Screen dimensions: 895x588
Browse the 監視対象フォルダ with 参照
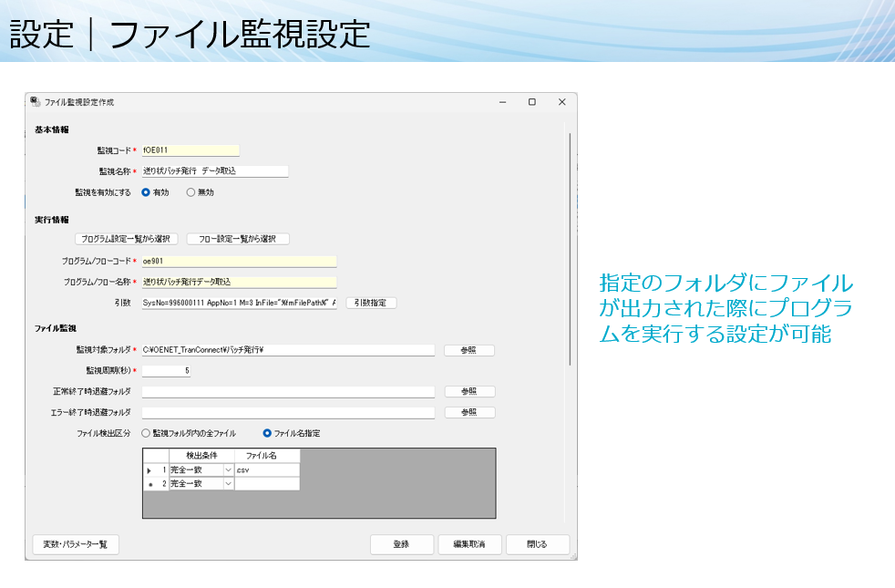(x=468, y=350)
